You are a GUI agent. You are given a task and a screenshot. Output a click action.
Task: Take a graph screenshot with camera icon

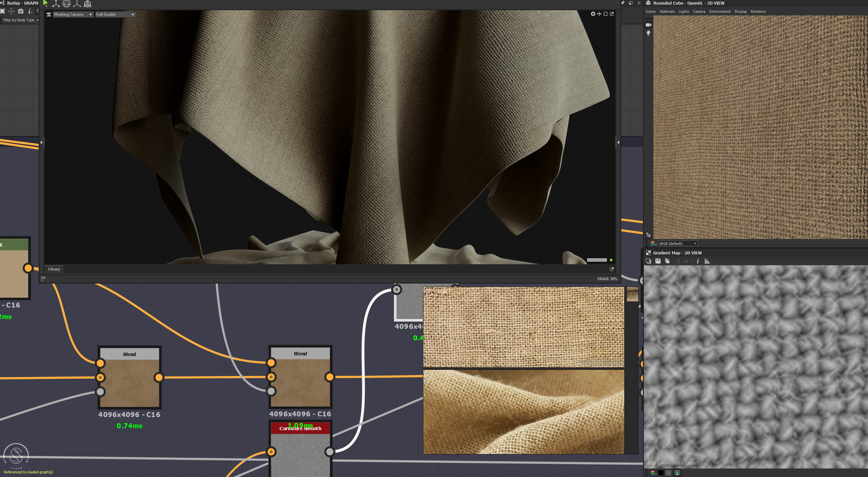click(21, 11)
